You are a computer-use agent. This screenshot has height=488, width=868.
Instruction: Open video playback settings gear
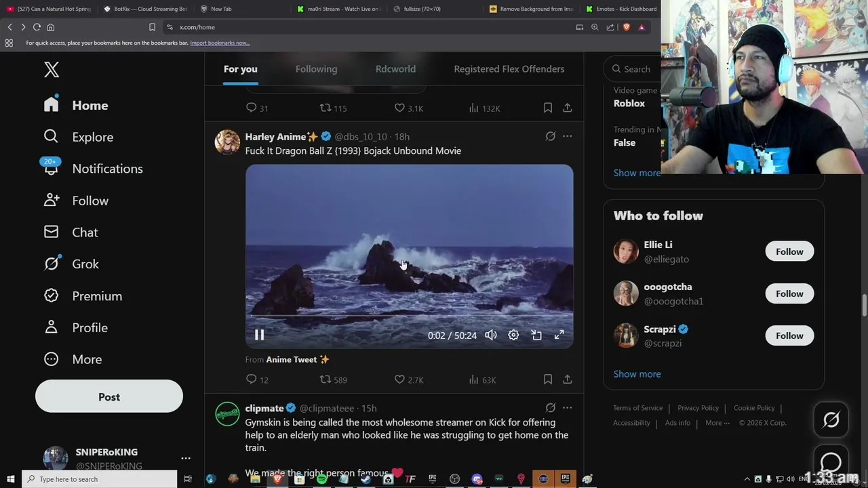513,335
